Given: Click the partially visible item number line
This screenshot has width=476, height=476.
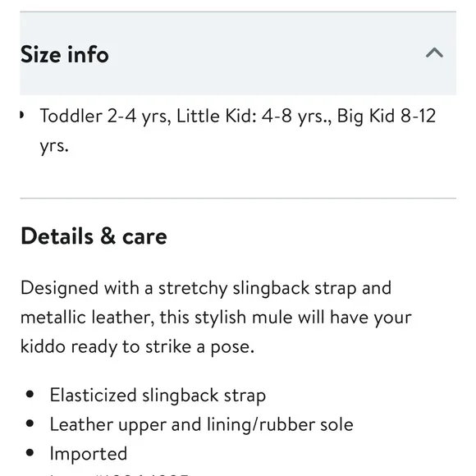Looking at the screenshot, I should coord(120,474).
